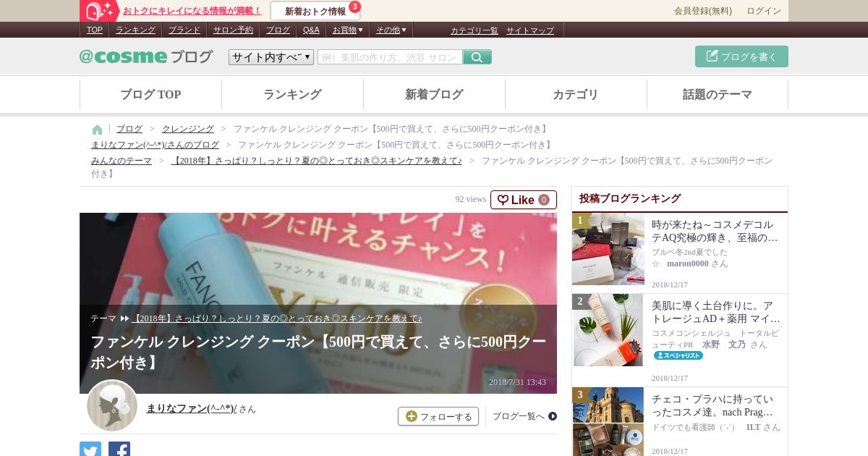The width and height of the screenshot is (868, 456).
Task: Open サロン予約 in top navigation
Action: pos(233,30)
